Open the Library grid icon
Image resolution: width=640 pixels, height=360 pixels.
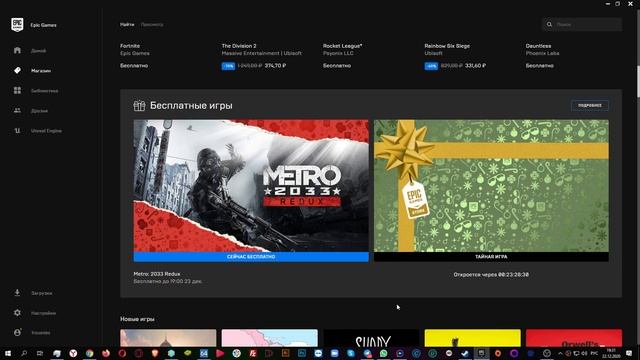point(17,90)
